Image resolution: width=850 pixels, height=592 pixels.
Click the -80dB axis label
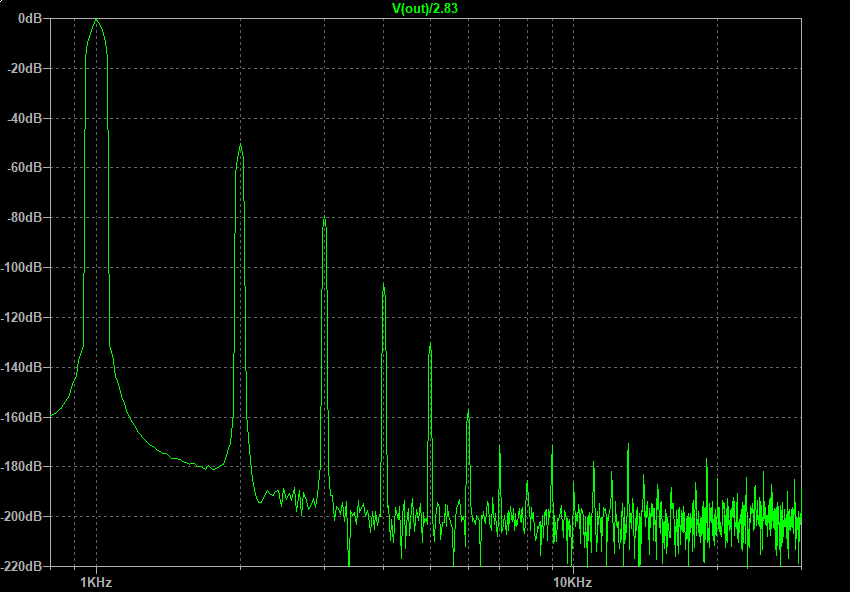click(x=24, y=217)
